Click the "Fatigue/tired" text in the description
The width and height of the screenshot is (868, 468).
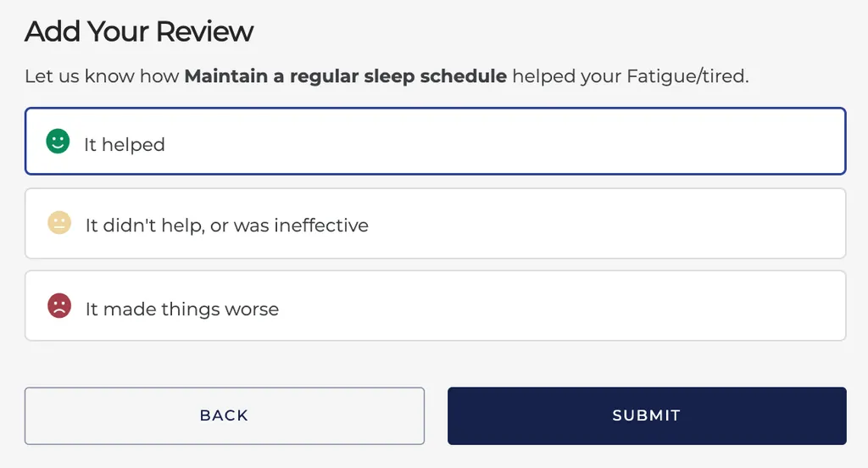click(687, 76)
